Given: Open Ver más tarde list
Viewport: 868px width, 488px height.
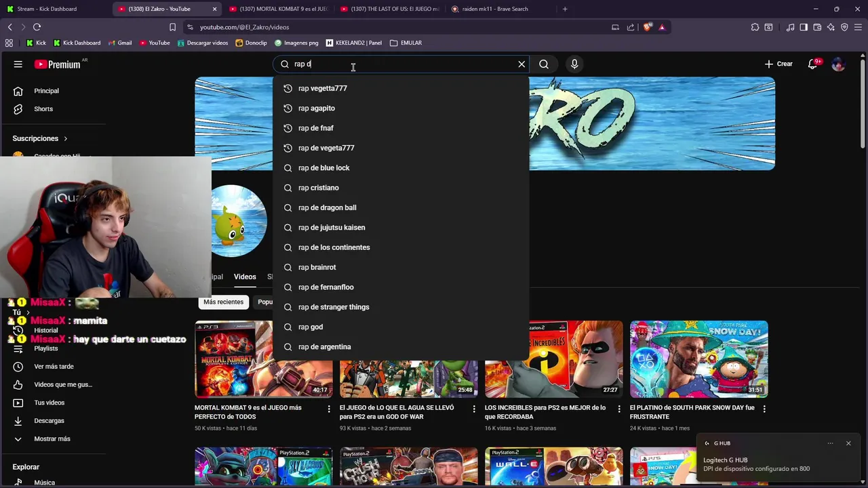Looking at the screenshot, I should (53, 367).
